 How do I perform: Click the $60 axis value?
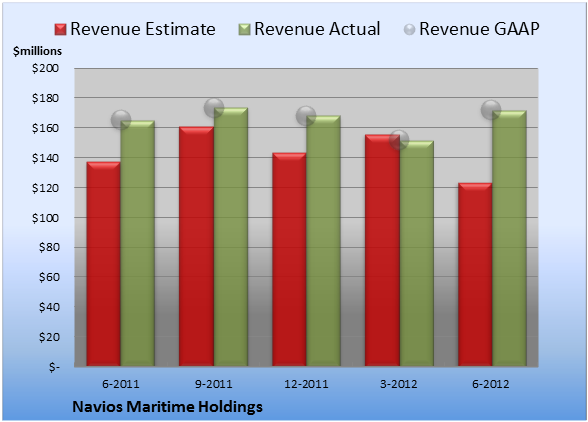pyautogui.click(x=49, y=277)
